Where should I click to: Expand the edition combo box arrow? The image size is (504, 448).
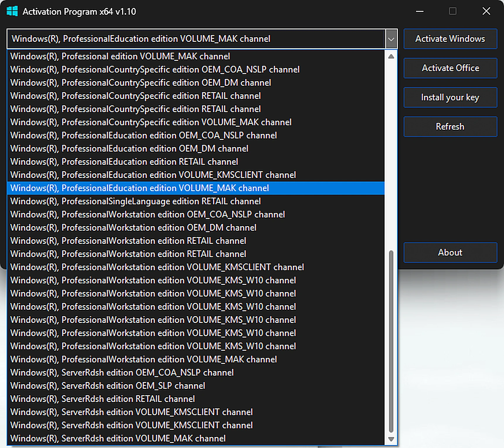pyautogui.click(x=391, y=39)
